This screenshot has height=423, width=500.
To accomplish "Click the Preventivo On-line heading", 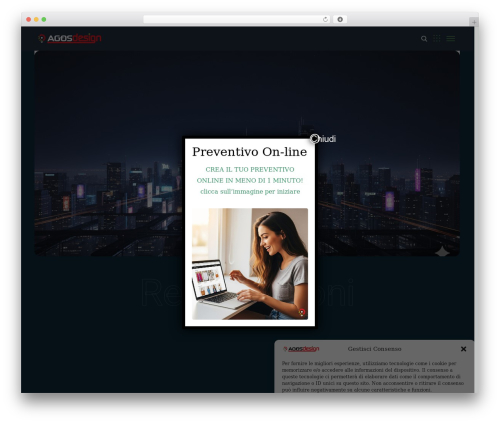I will pyautogui.click(x=250, y=152).
